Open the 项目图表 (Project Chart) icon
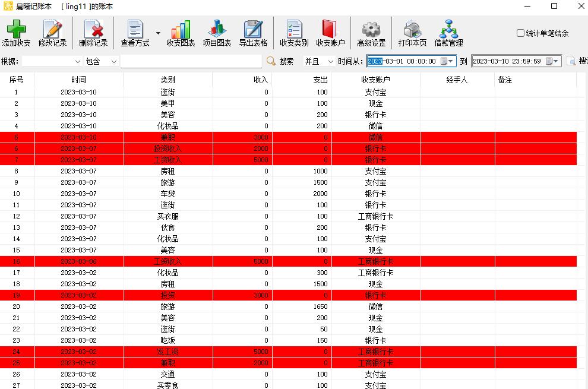588x389 pixels. (x=216, y=33)
